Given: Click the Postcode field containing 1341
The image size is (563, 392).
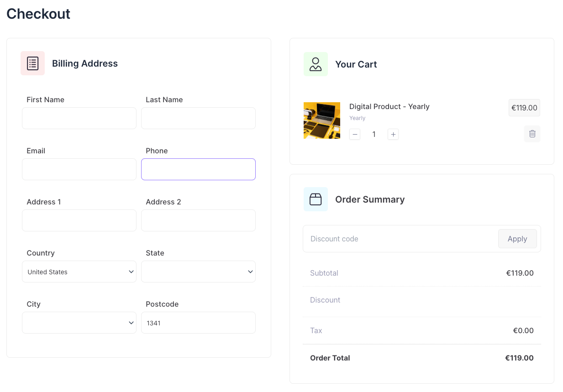Looking at the screenshot, I should pos(198,323).
